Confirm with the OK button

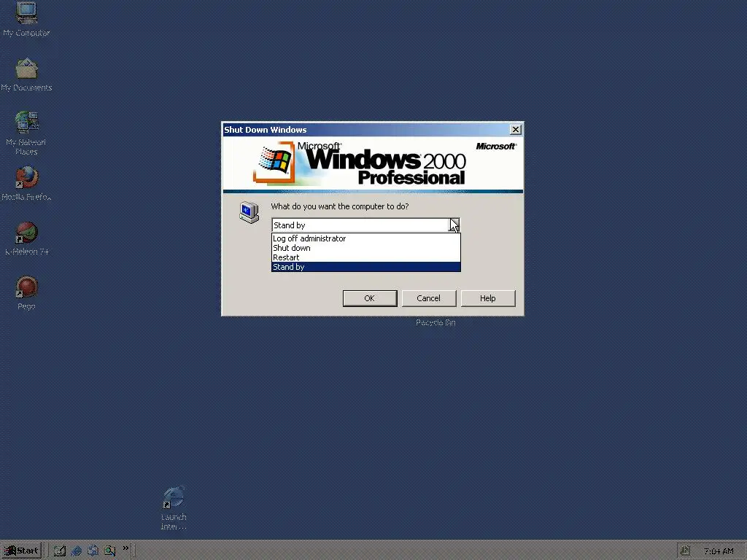point(370,298)
